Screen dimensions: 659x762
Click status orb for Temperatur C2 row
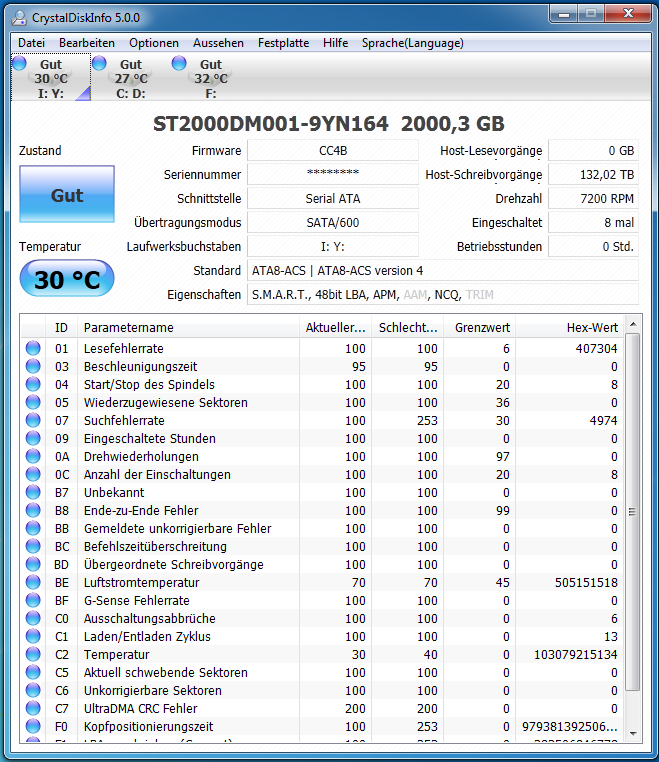pos(33,654)
